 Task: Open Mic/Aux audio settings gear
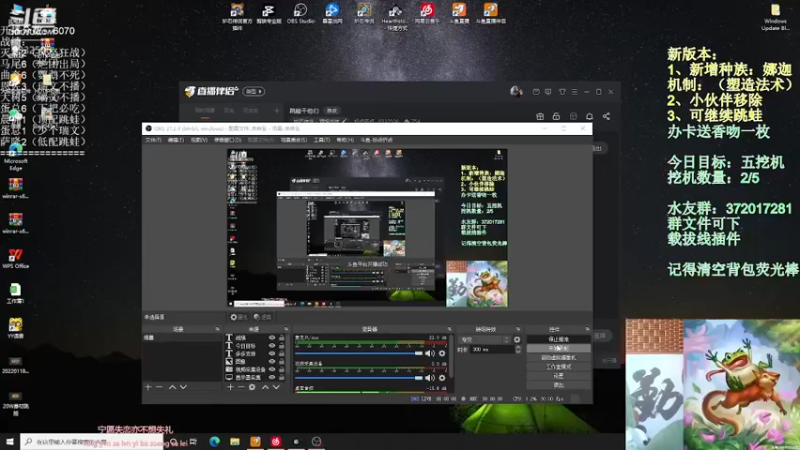(442, 353)
